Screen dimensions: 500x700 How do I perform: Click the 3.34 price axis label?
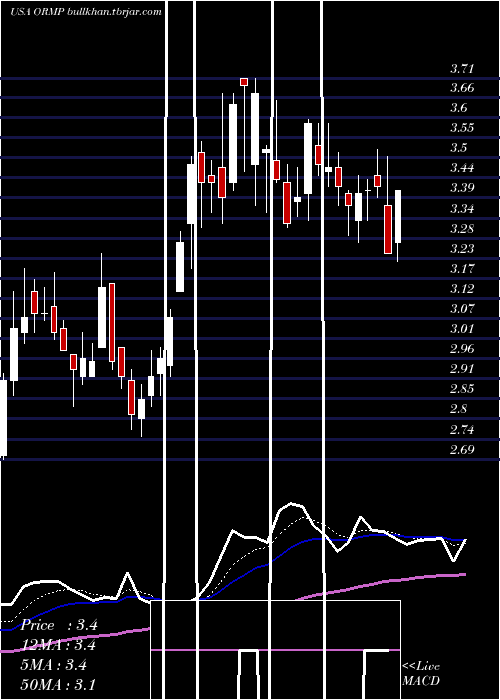462,208
